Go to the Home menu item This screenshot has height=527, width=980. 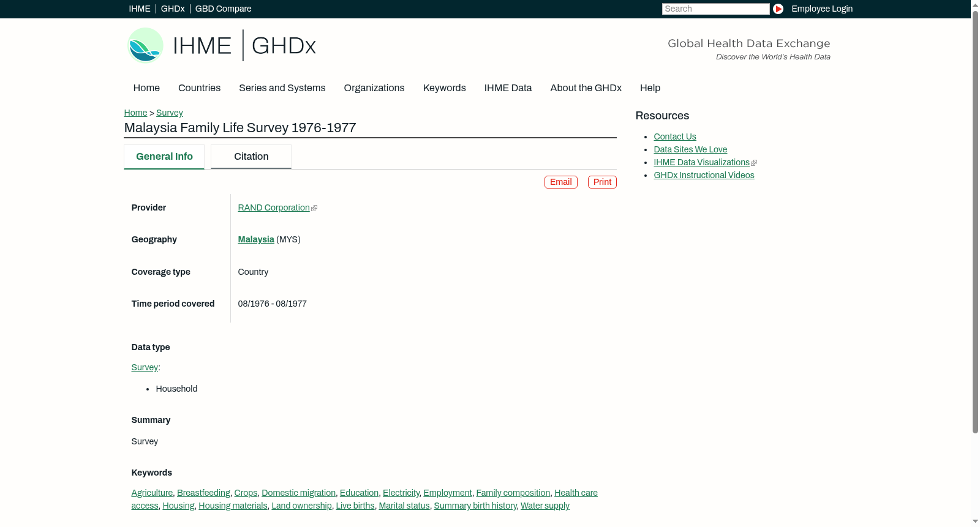[x=146, y=88]
